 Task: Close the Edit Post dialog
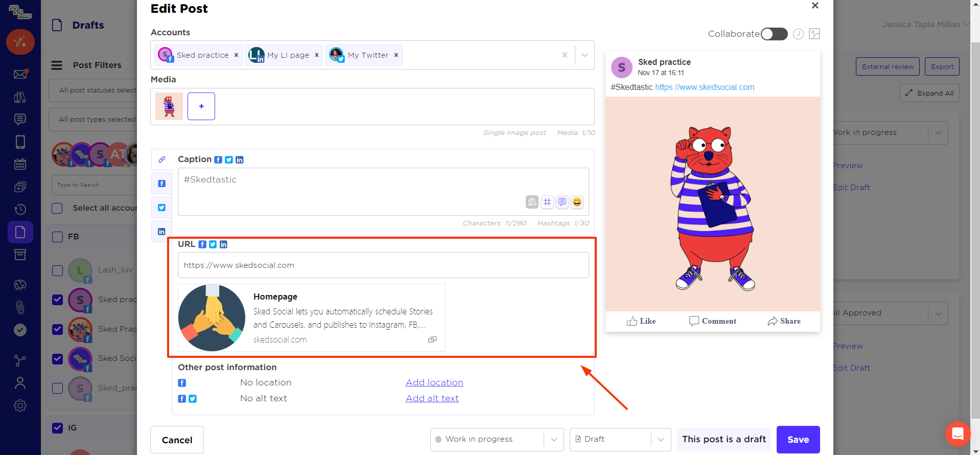(x=815, y=6)
